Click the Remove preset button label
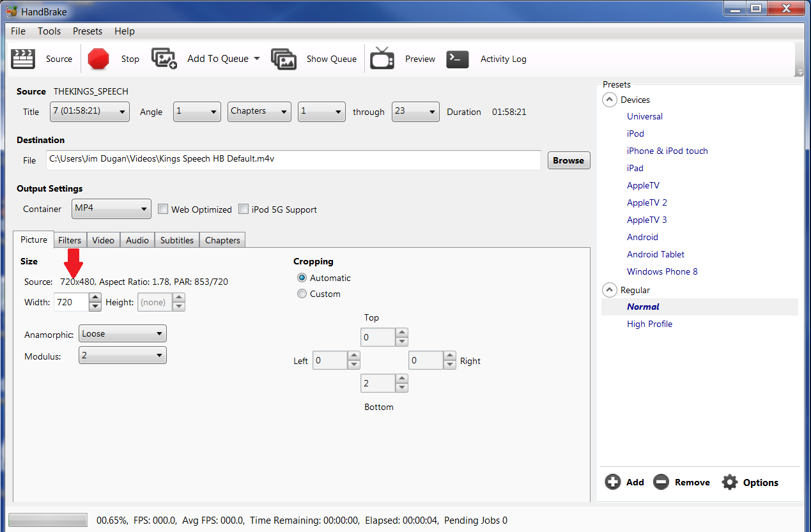This screenshot has height=532, width=811. point(692,482)
